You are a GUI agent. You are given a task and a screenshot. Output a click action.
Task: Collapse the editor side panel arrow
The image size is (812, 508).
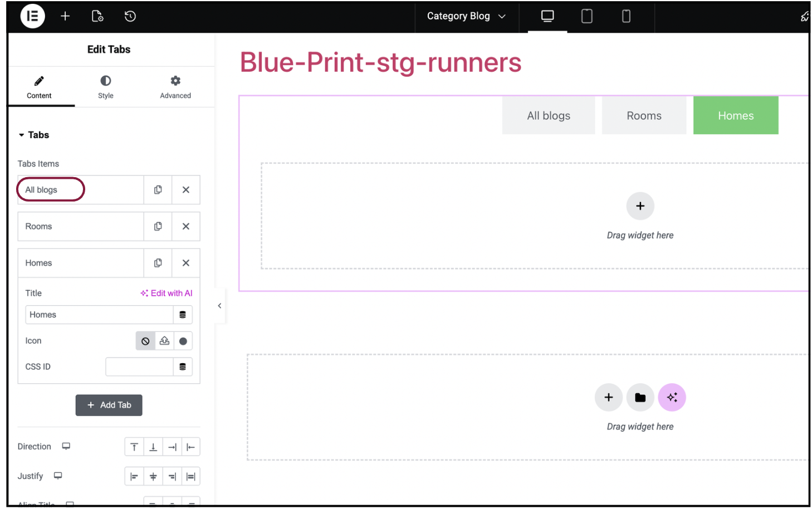(219, 306)
